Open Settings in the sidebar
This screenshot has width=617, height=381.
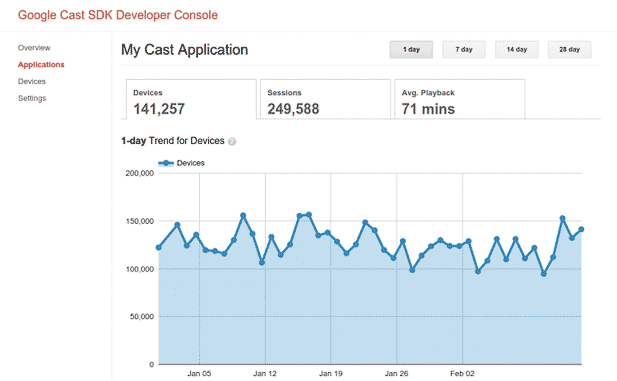pyautogui.click(x=32, y=98)
